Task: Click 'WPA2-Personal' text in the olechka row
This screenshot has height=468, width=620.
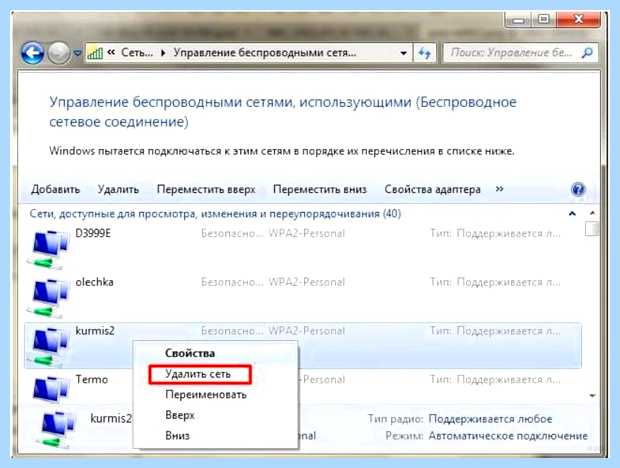Action: tap(307, 282)
